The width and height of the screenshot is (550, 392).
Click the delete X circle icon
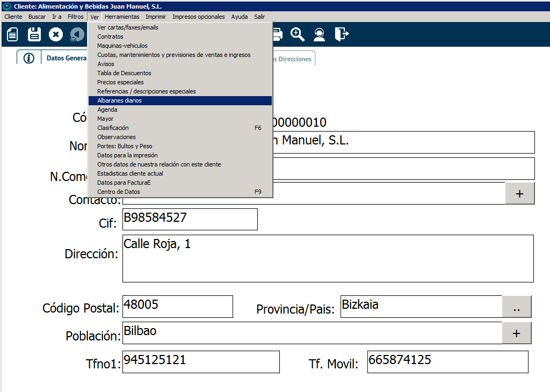(x=56, y=35)
